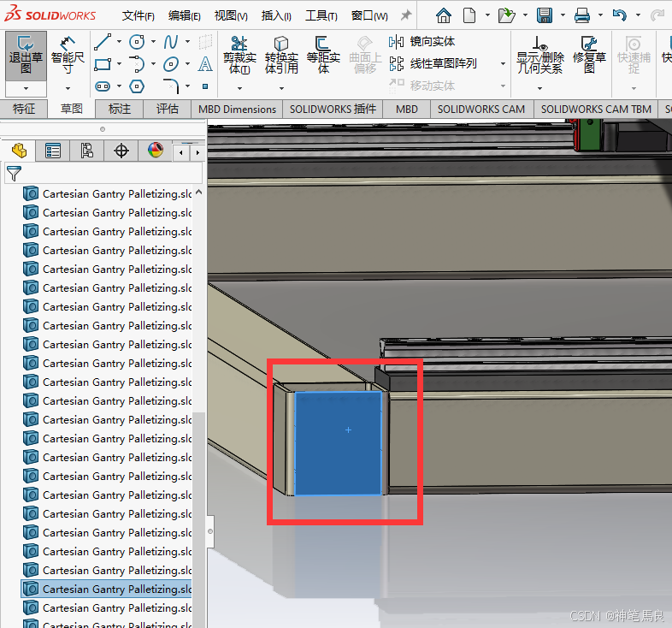Expand the Exit Sketch dropdown arrow
Viewport: 672px width, 628px height.
point(26,89)
